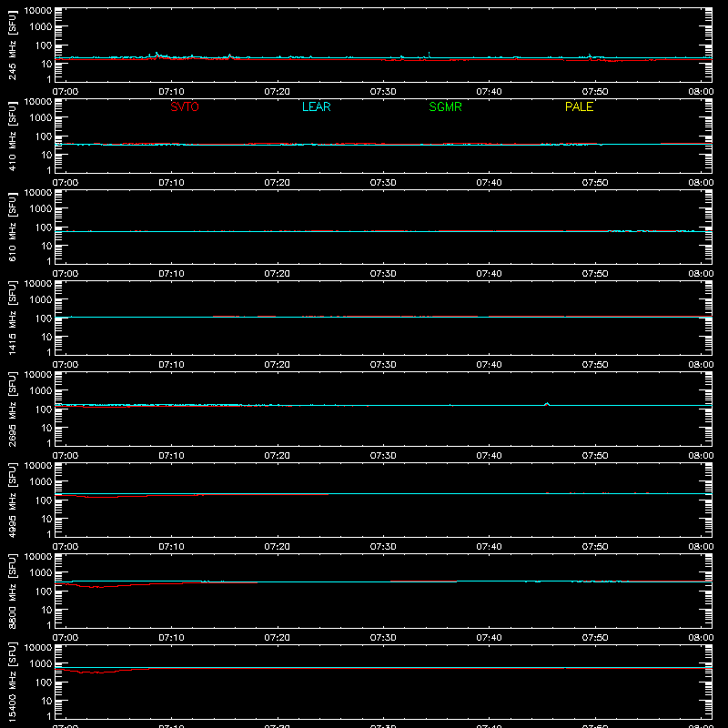This screenshot has width=728, height=728.
Task: Click the 10000 label on the 4995 MHz axis
Action: (38, 466)
